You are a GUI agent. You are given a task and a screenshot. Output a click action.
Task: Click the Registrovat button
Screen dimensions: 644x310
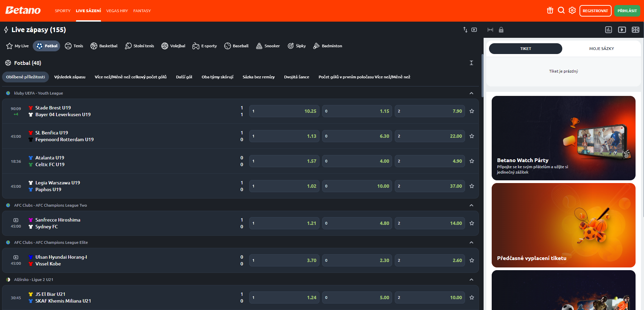tap(595, 11)
